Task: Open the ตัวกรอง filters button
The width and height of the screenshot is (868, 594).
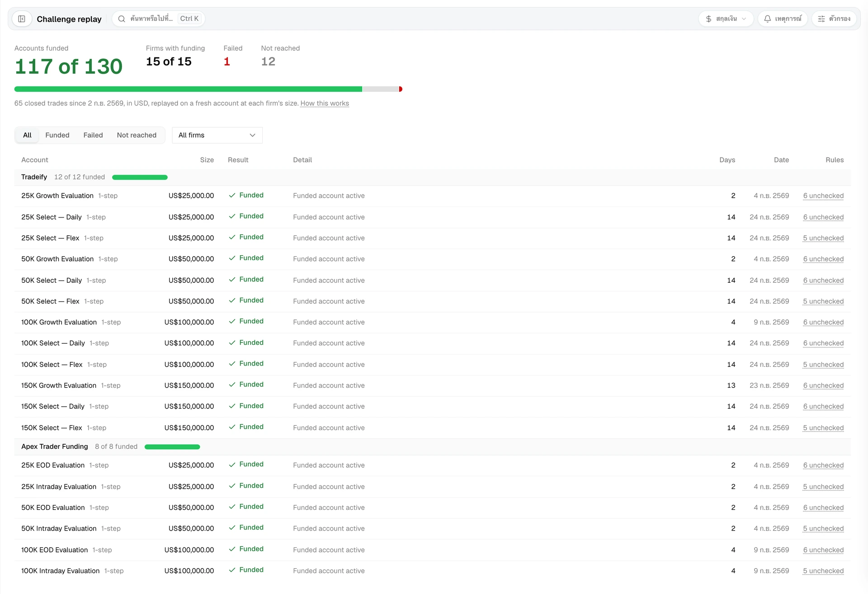Action: click(834, 19)
